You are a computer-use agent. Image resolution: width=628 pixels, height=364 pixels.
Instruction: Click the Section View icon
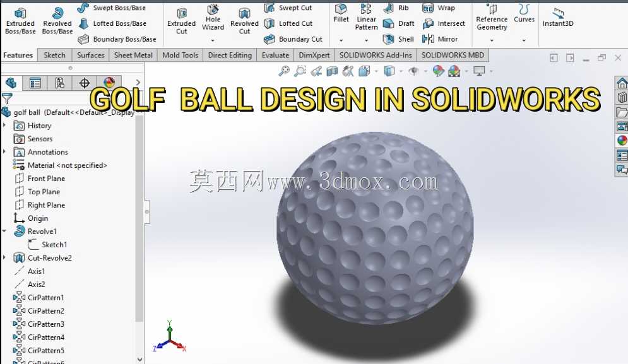[x=332, y=71]
